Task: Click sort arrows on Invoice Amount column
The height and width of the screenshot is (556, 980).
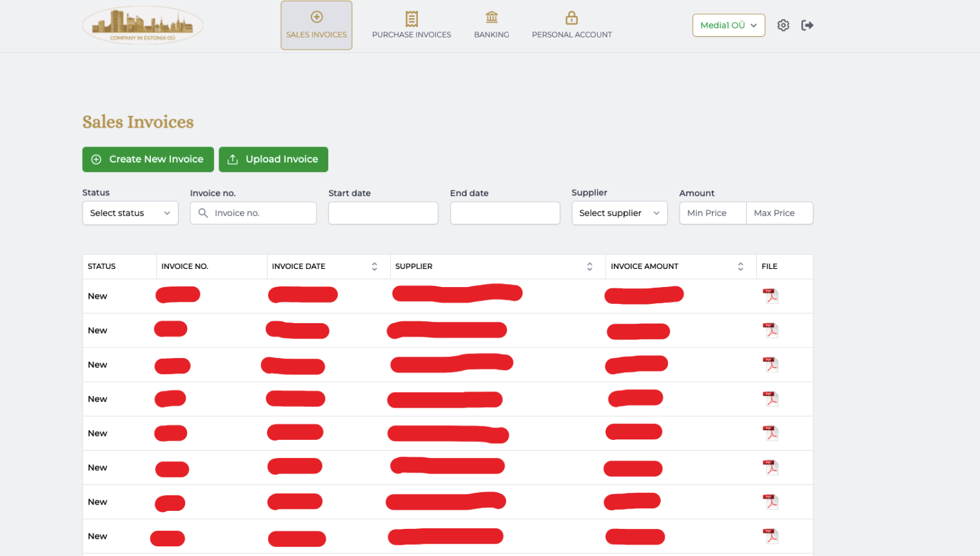Action: [740, 266]
